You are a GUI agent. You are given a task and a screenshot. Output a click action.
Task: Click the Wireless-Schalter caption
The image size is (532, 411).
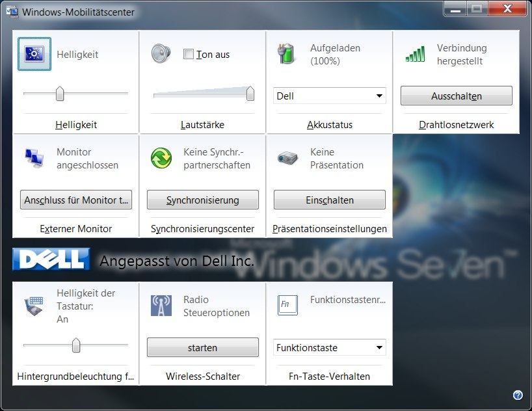(x=202, y=377)
